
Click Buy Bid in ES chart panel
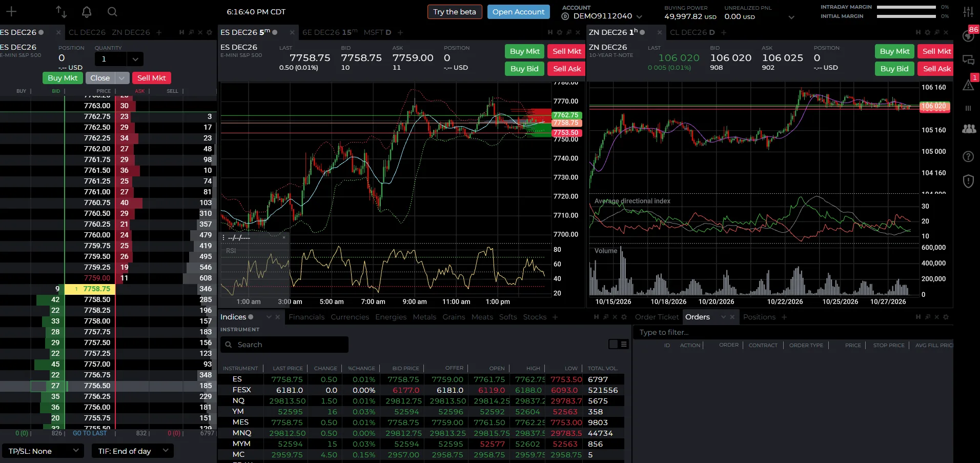524,69
